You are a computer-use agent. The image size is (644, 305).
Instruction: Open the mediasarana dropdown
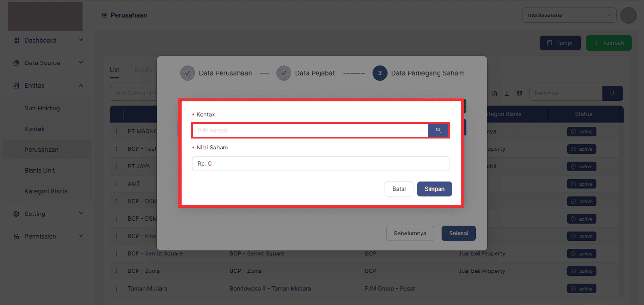click(x=569, y=15)
